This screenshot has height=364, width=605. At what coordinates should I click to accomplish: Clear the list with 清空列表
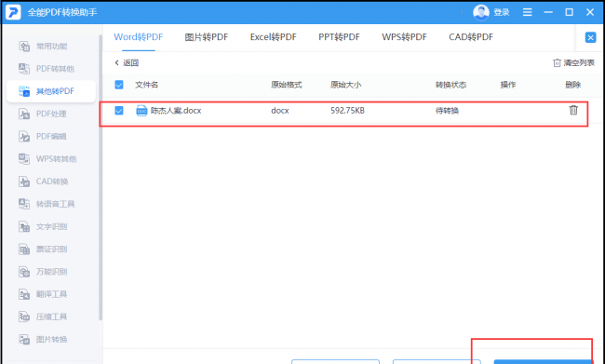[x=573, y=63]
